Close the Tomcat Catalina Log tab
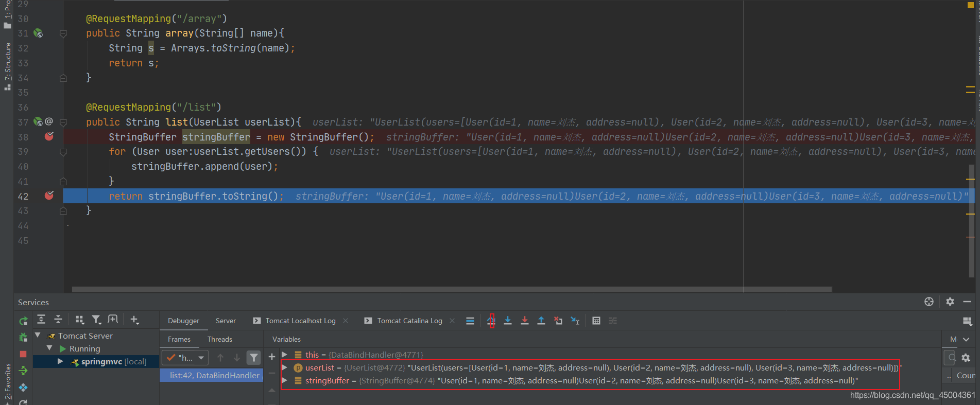This screenshot has width=980, height=405. coord(452,321)
